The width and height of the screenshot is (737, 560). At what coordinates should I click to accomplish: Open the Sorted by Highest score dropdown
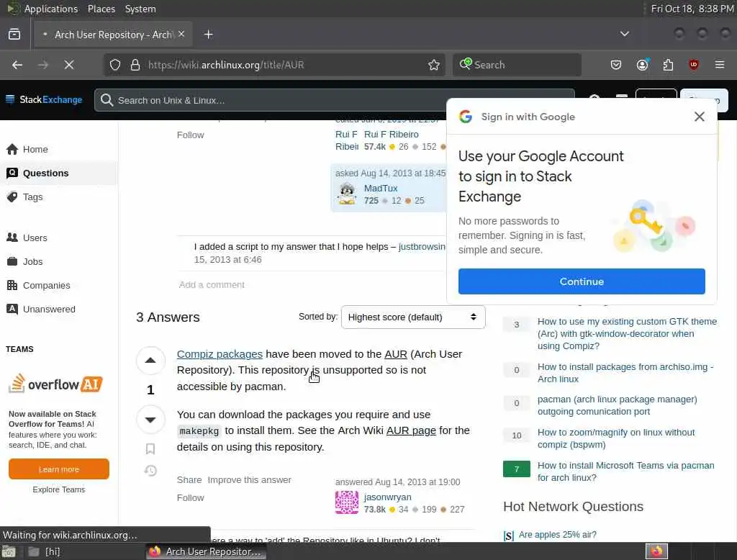tap(413, 317)
